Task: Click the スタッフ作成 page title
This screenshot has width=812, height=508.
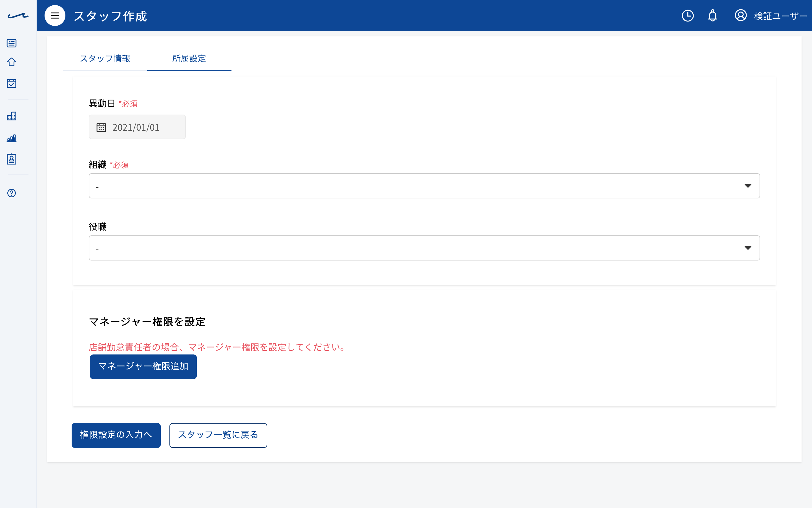Action: (111, 16)
